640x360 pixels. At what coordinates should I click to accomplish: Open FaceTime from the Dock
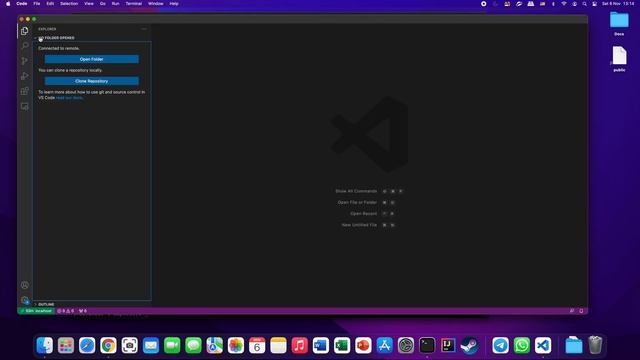click(172, 345)
